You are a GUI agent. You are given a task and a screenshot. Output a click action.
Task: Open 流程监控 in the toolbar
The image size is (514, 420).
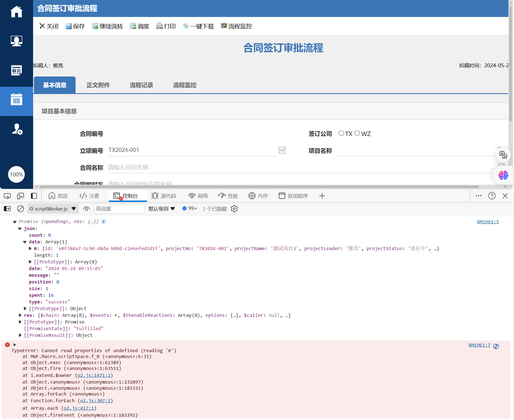pyautogui.click(x=236, y=26)
